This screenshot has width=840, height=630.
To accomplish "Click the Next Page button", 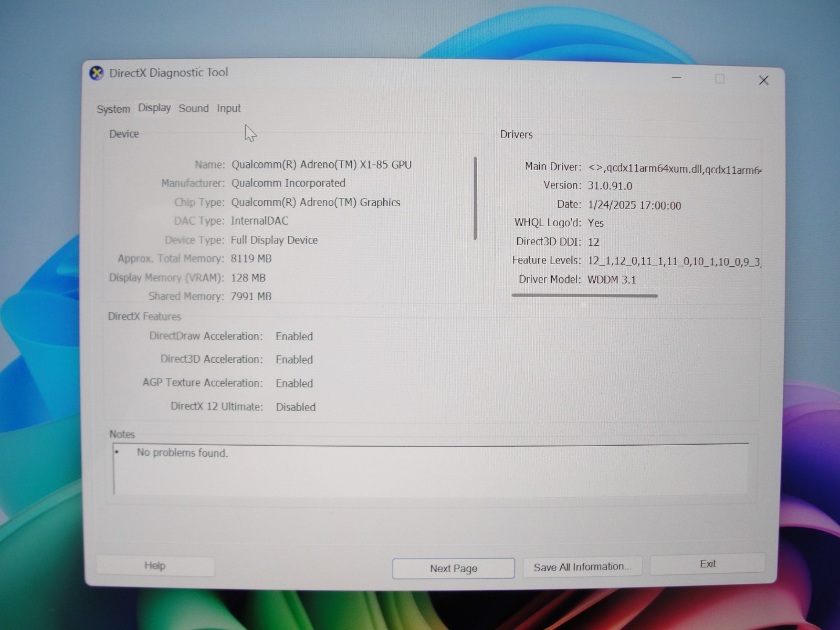I will [454, 568].
